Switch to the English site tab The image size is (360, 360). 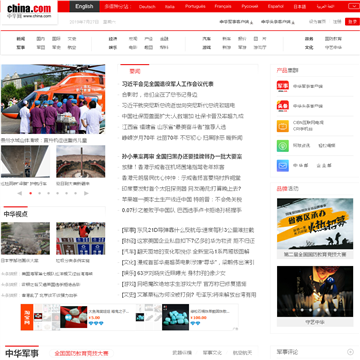pos(84,6)
